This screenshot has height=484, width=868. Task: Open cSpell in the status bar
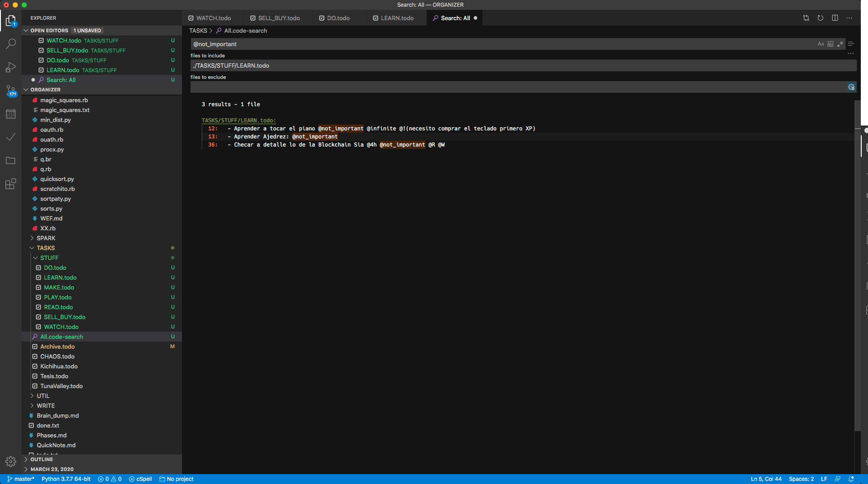tap(140, 479)
